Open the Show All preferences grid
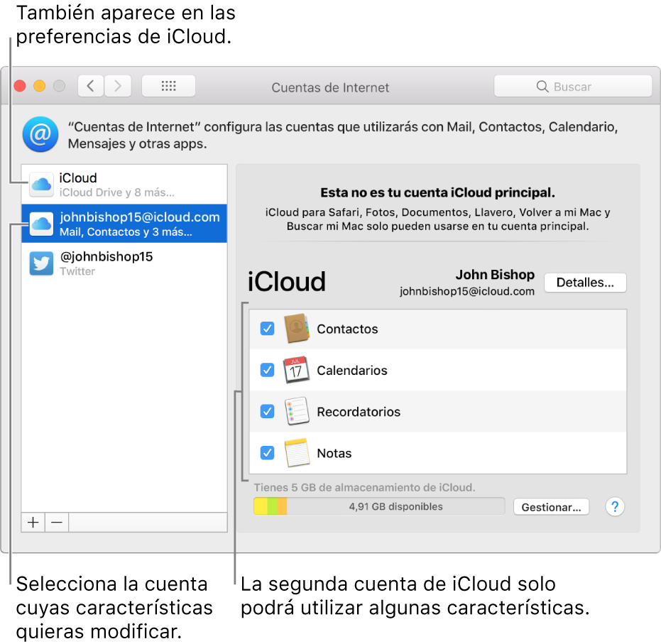Viewport: 661px width, 644px height. coord(168,85)
